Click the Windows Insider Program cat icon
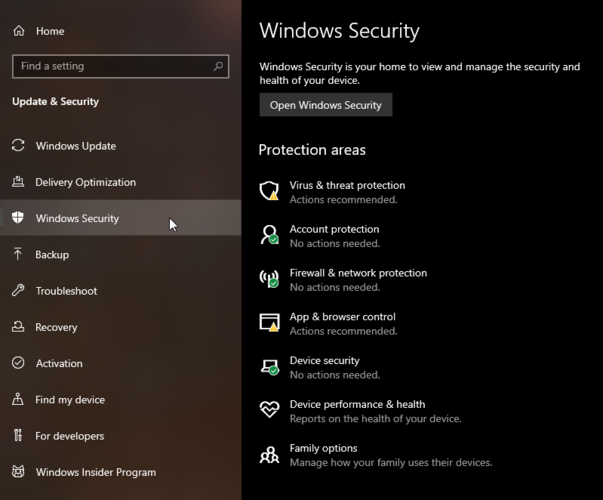 (18, 471)
